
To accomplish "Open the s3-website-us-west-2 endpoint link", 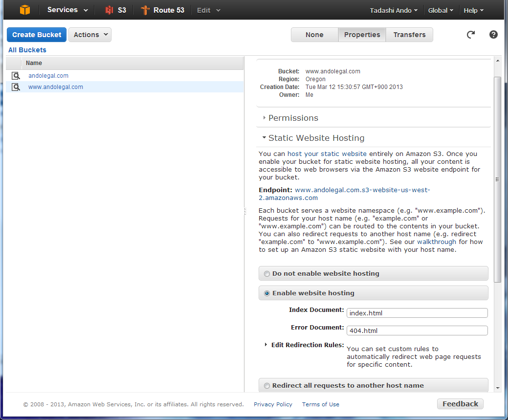I will 344,194.
